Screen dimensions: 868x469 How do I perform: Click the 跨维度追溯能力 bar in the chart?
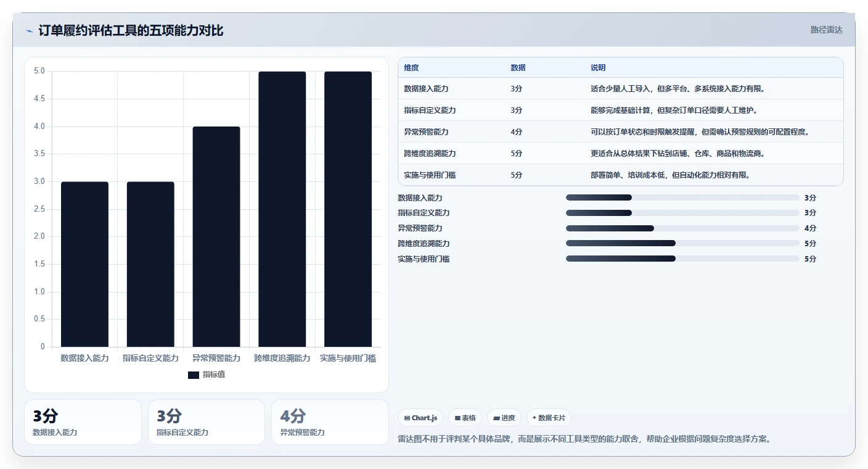(x=282, y=209)
